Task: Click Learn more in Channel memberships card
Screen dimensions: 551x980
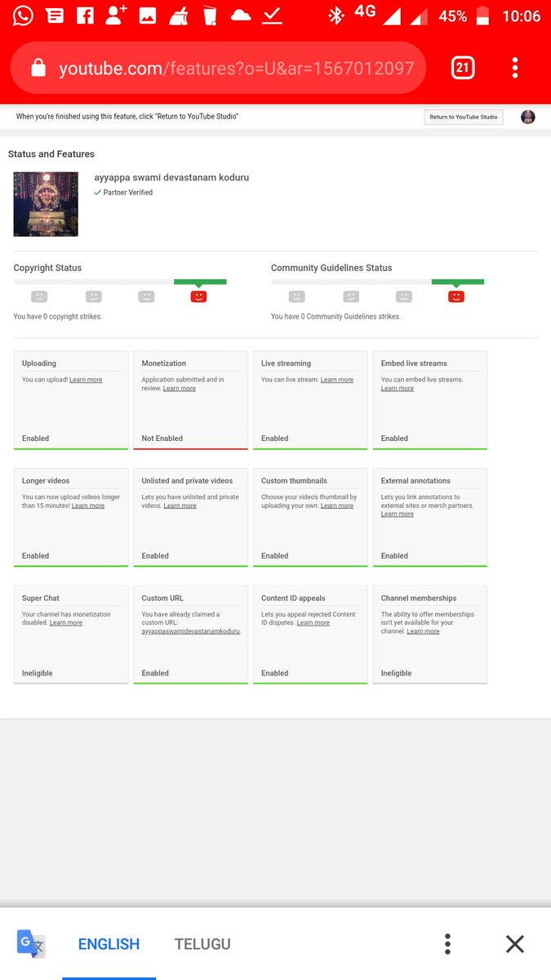Action: (x=424, y=631)
